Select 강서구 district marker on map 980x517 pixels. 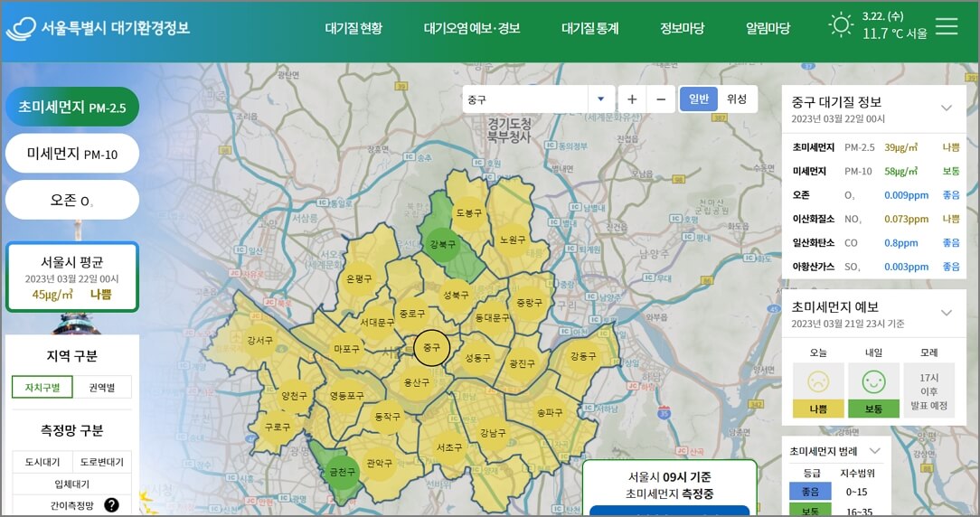259,340
